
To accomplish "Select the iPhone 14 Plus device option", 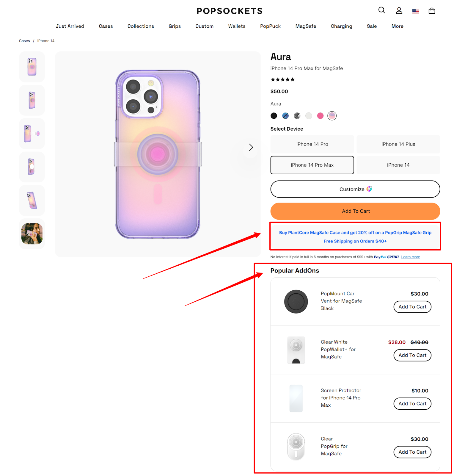I will tap(398, 144).
